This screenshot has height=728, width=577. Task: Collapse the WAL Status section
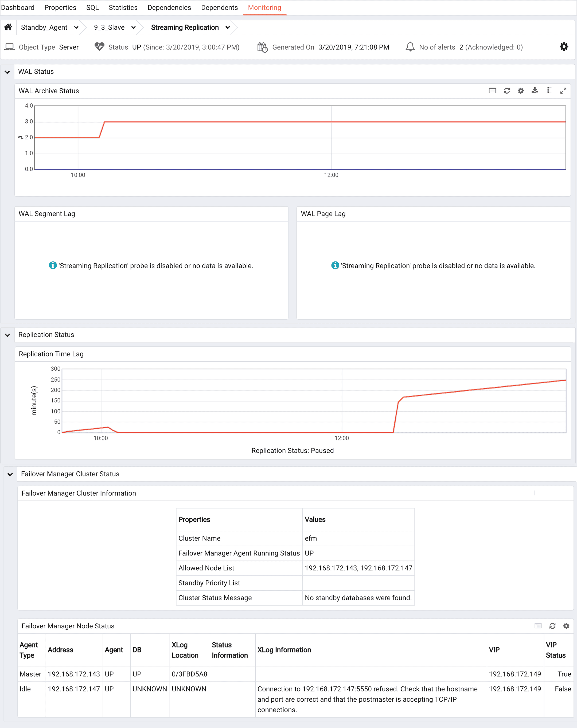7,72
